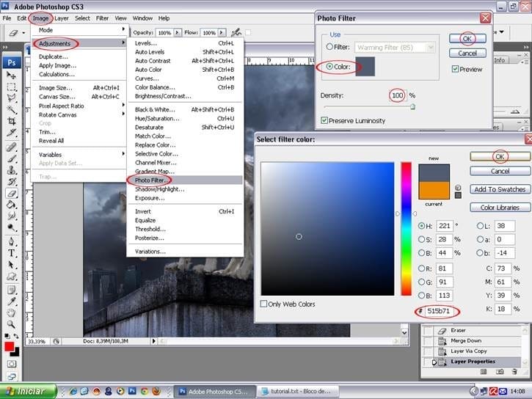Image resolution: width=532 pixels, height=399 pixels.
Task: Select the Eyedropper tool
Action: tap(11, 301)
